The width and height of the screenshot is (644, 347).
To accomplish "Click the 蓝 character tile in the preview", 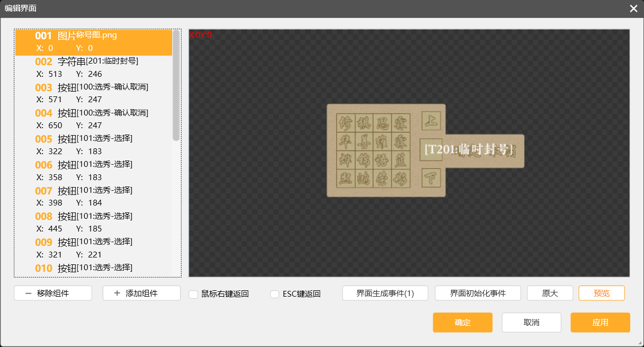I will pyautogui.click(x=401, y=160).
